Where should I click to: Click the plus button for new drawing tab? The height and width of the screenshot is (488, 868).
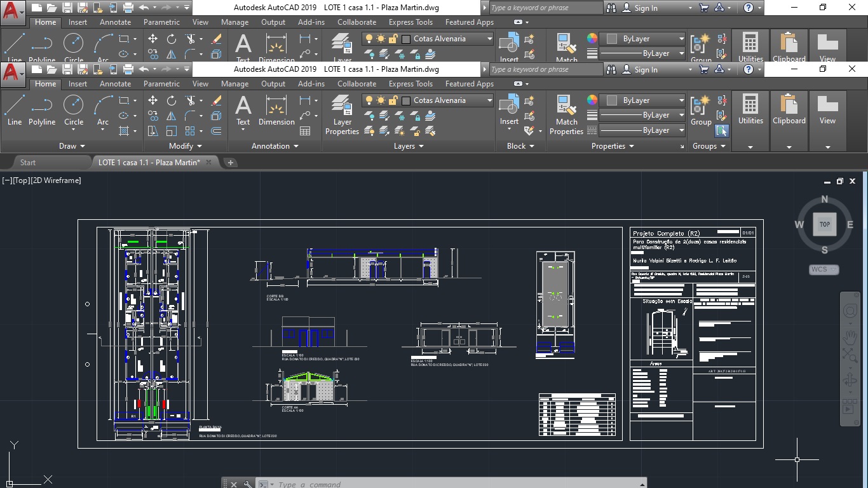pyautogui.click(x=231, y=163)
